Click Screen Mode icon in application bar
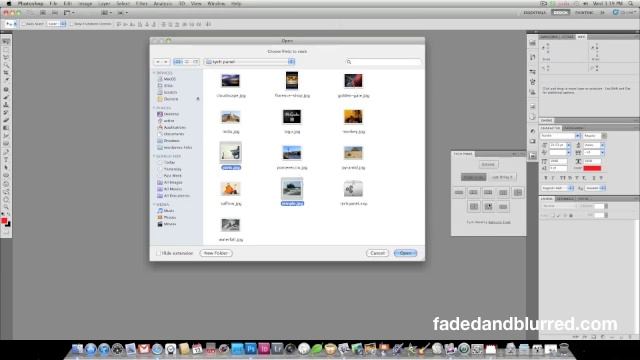This screenshot has width=640, height=360. [x=122, y=13]
